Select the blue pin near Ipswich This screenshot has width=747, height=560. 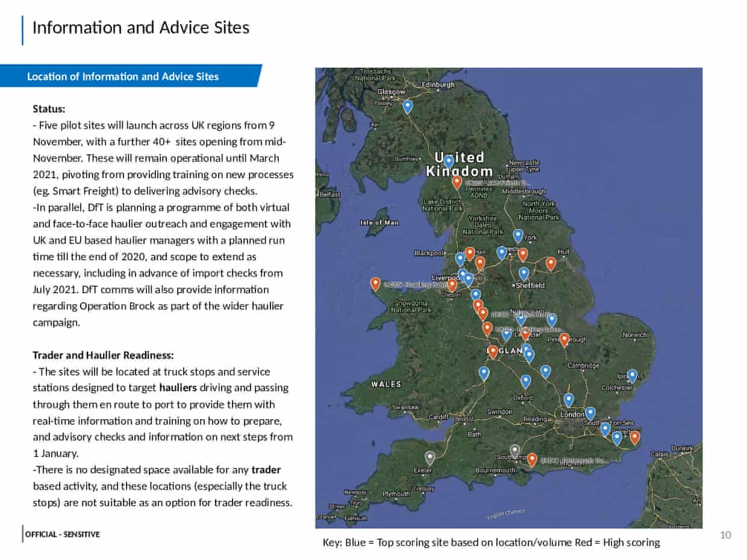[x=632, y=375]
